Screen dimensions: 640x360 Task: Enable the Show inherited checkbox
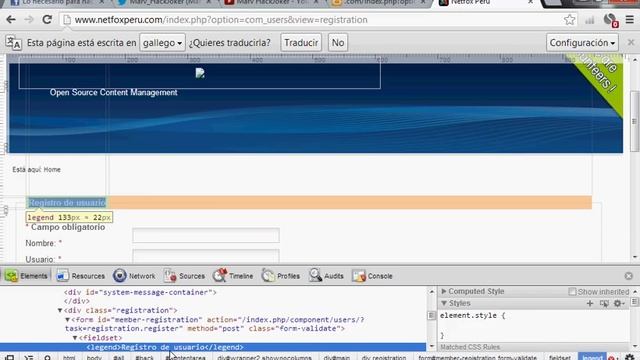click(x=572, y=291)
